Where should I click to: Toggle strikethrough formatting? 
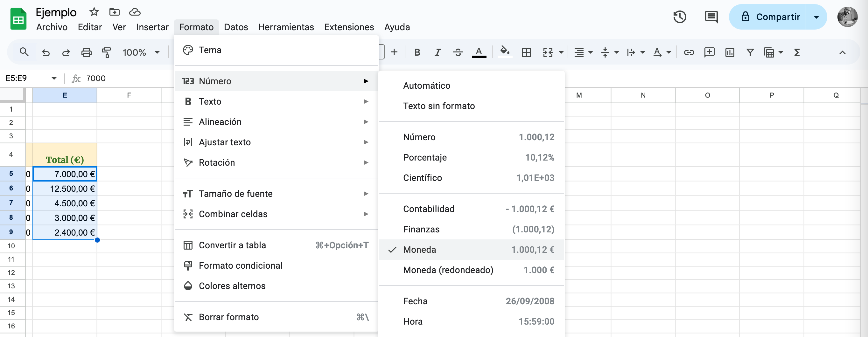(x=458, y=52)
